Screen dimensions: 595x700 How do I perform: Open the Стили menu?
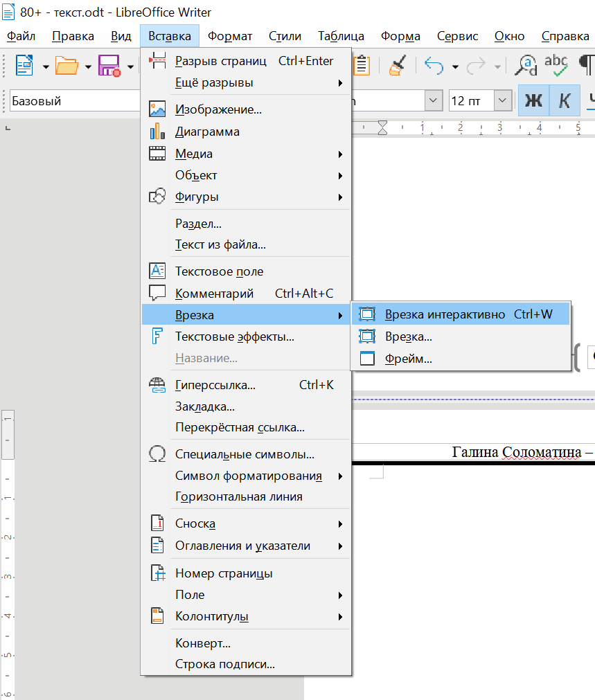pyautogui.click(x=285, y=36)
